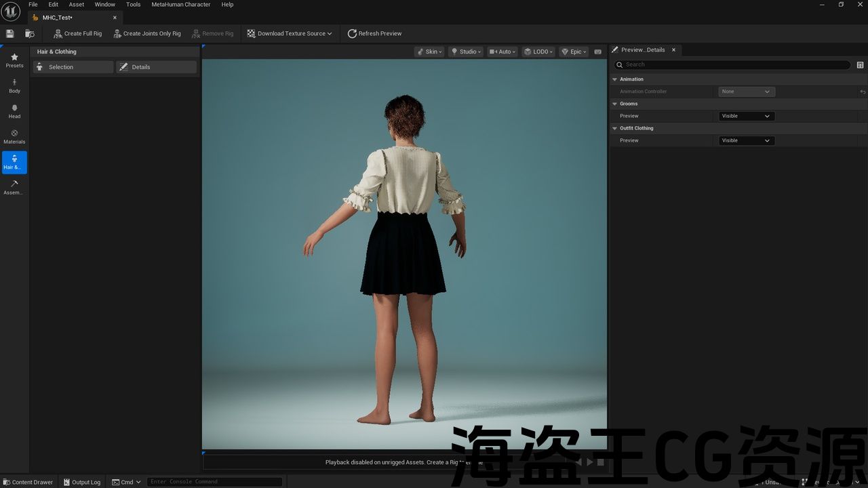
Task: Collapse the Outfit Clothing section
Action: click(x=615, y=128)
